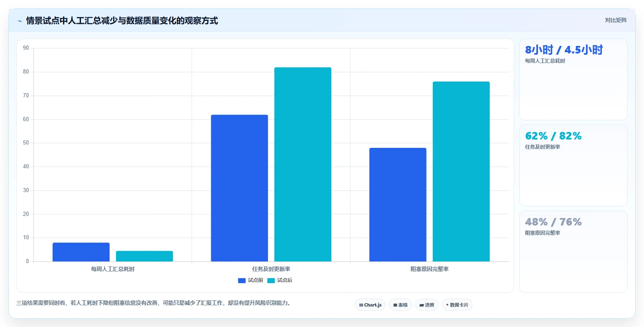
Task: Open the 阻塞原因完整率 data card
Action: [x=573, y=251]
